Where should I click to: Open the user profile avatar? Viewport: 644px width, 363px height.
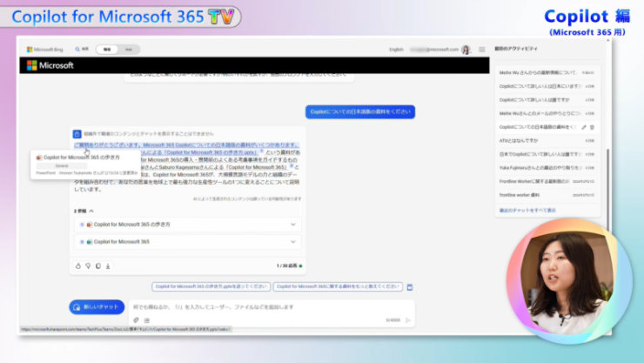point(466,50)
